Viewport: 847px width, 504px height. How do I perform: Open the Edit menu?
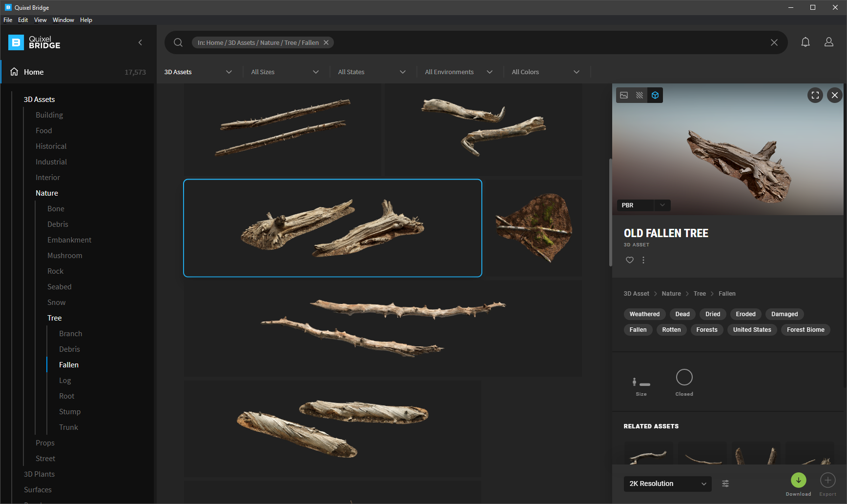(23, 20)
